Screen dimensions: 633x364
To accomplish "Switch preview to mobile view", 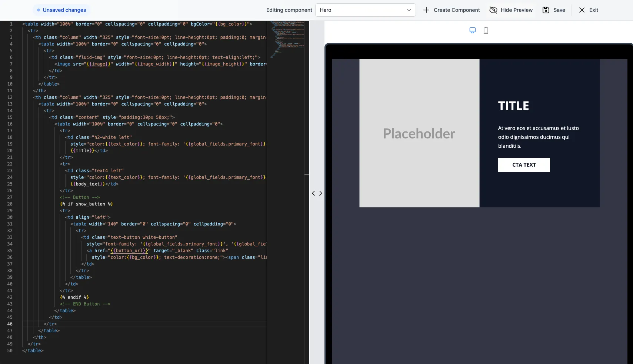I will [x=486, y=30].
